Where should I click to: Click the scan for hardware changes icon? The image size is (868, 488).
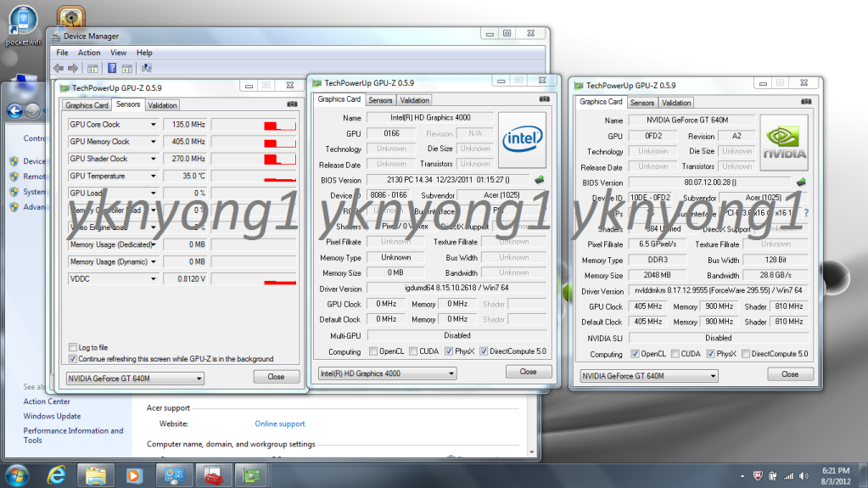147,68
